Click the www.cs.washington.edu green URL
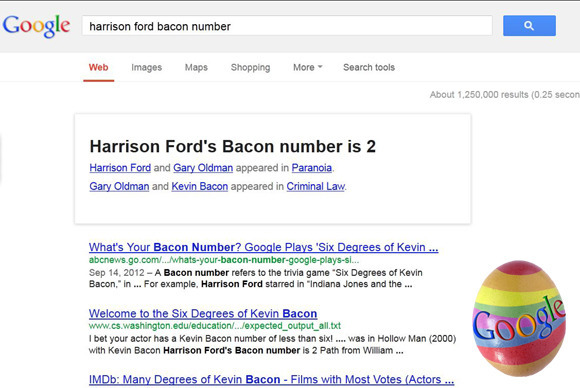Screen dimensions: 580x388 pyautogui.click(x=215, y=326)
